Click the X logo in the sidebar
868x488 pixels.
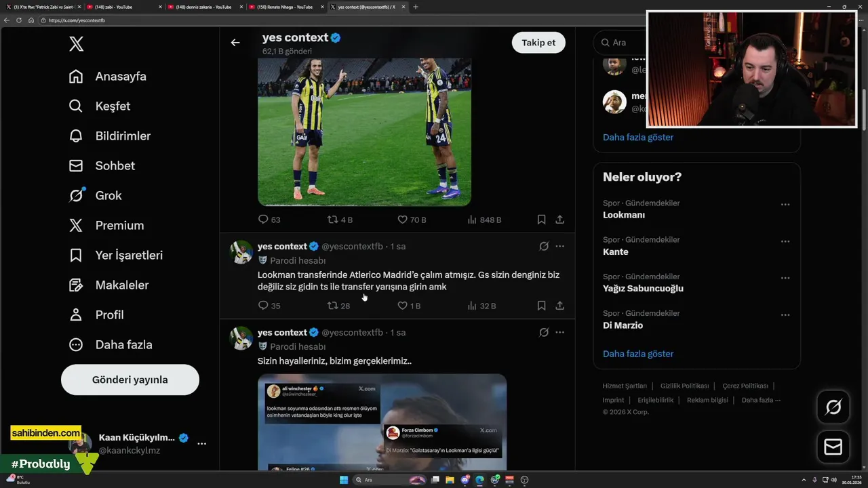[76, 44]
